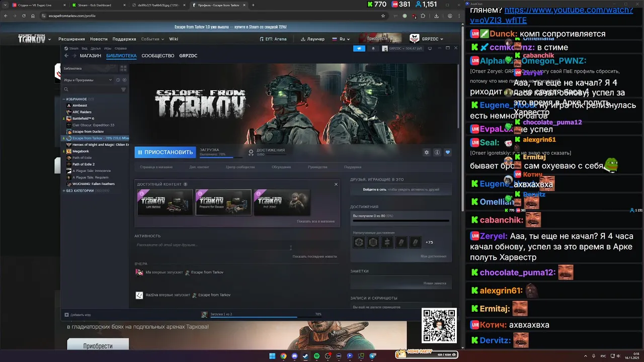Open Вид menu in Steam
Screen dimensions: 644x362
tap(85, 48)
